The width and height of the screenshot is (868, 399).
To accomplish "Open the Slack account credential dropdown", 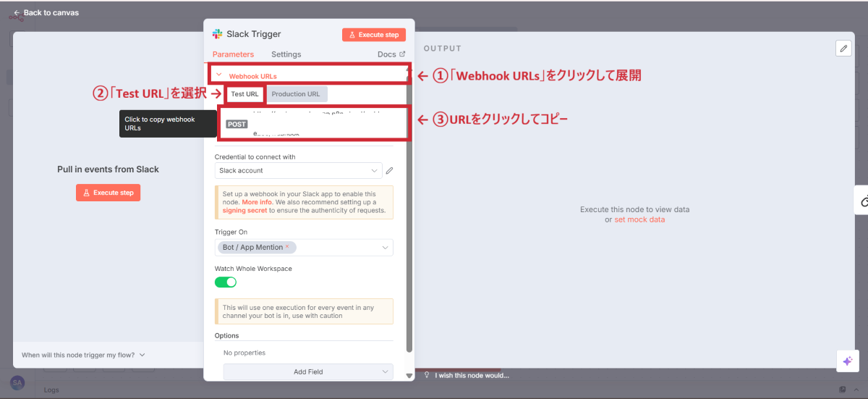I will pyautogui.click(x=299, y=171).
